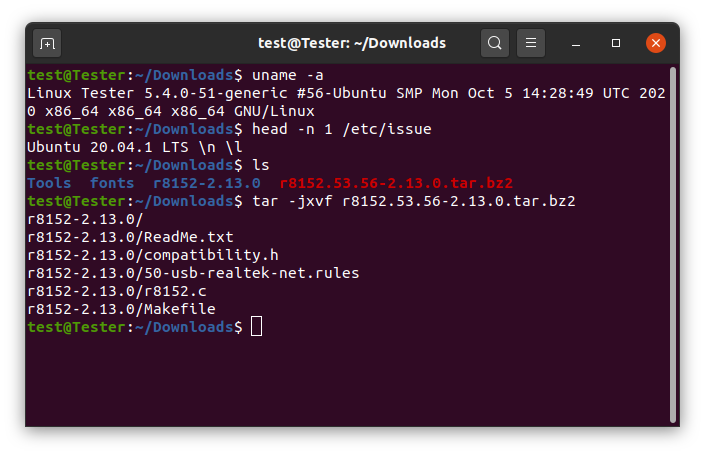Screen dimensions: 705x455
Task: Click the 50-usb-realtek-net.rules output line
Action: click(x=193, y=273)
